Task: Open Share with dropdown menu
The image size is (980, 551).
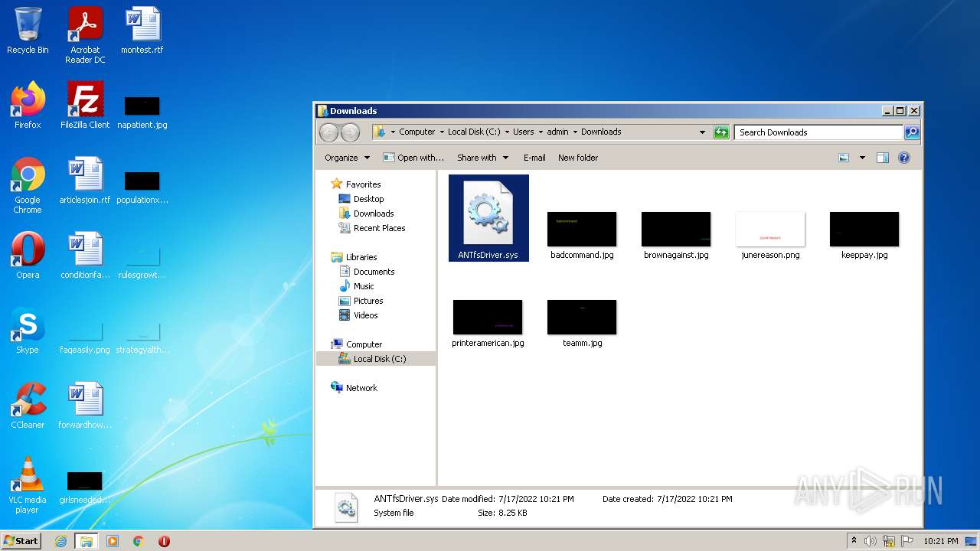Action: pos(482,158)
